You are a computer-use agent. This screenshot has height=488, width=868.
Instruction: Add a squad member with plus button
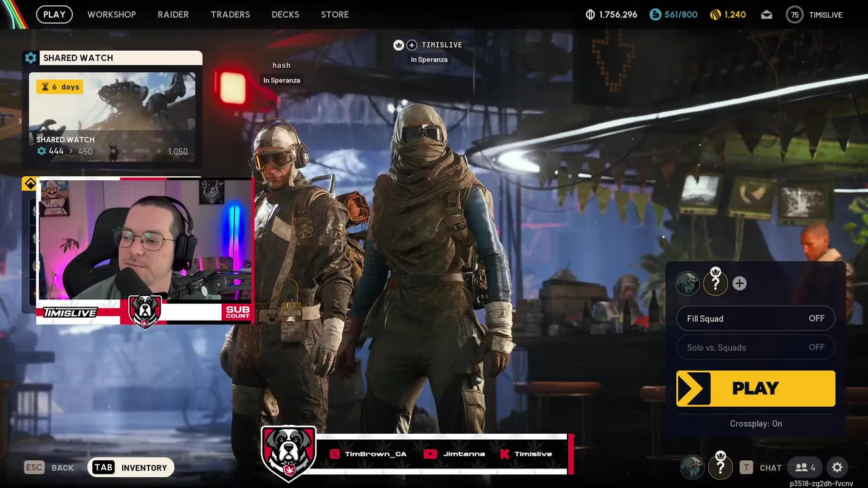point(739,283)
